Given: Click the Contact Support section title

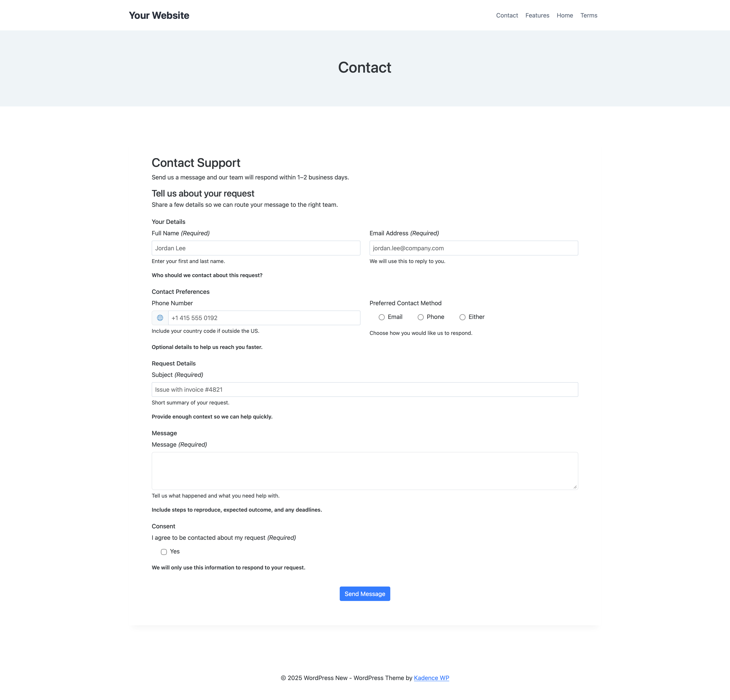Looking at the screenshot, I should (196, 163).
